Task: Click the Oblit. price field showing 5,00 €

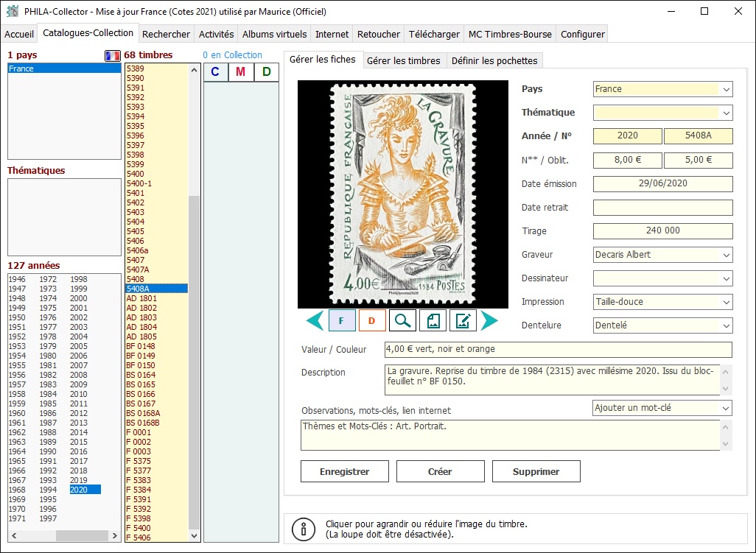Action: click(698, 161)
